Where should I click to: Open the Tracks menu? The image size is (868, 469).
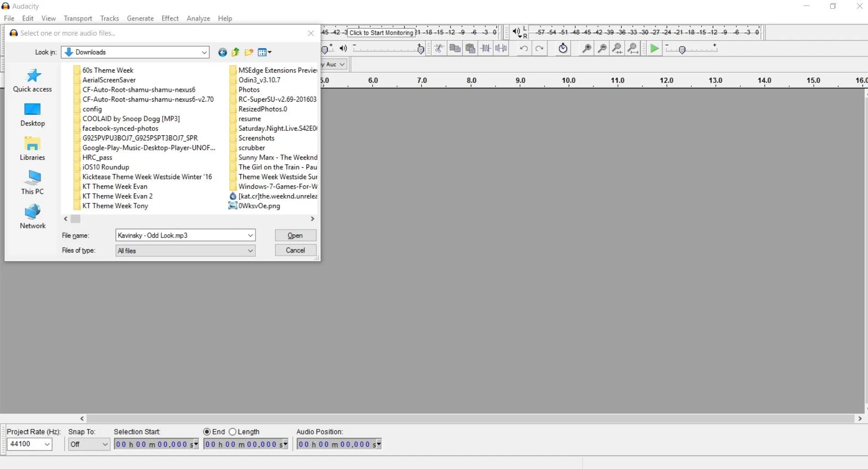coord(109,18)
